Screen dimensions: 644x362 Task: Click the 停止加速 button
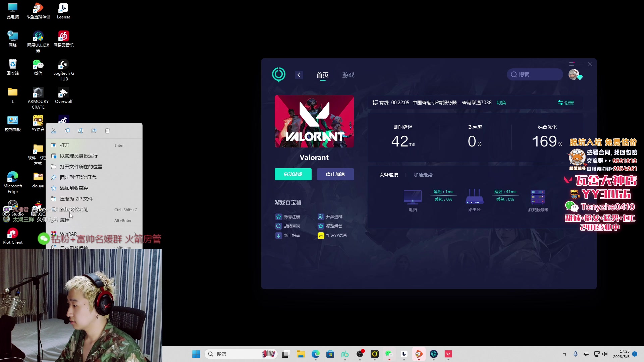(335, 174)
